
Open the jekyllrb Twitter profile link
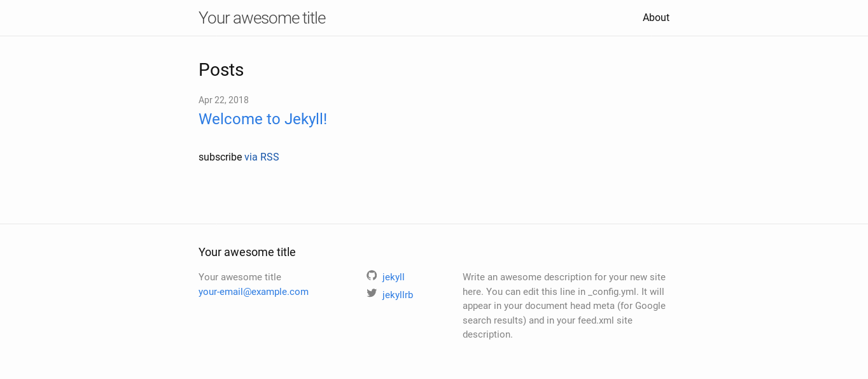tap(398, 295)
